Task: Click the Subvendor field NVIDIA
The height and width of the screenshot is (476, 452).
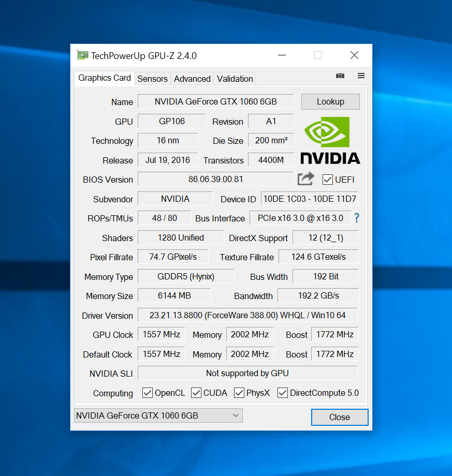Action: click(176, 199)
